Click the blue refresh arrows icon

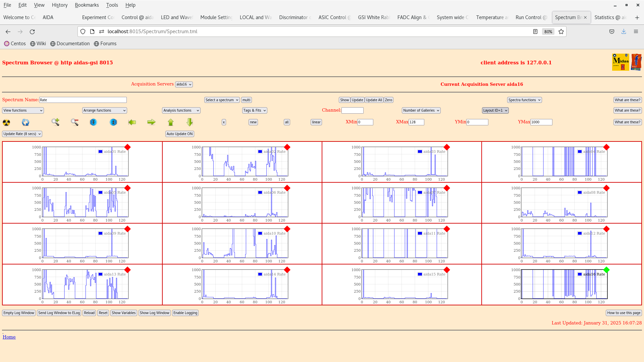[x=25, y=122]
